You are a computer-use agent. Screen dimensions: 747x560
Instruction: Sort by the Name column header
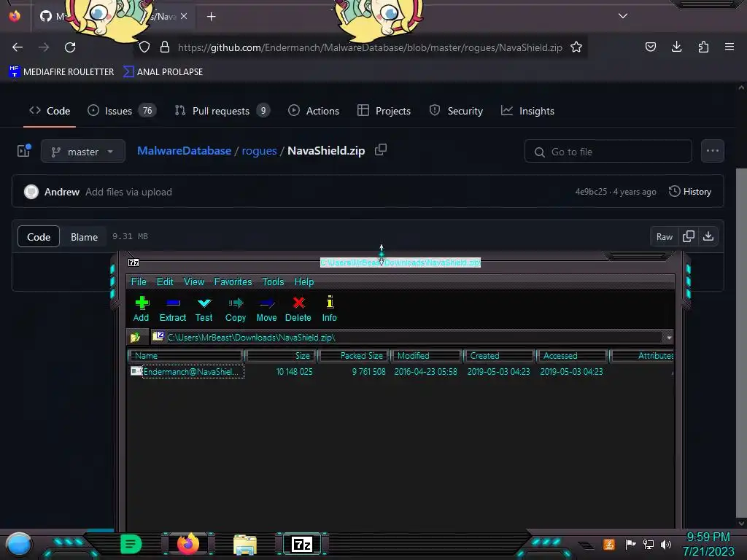[186, 356]
